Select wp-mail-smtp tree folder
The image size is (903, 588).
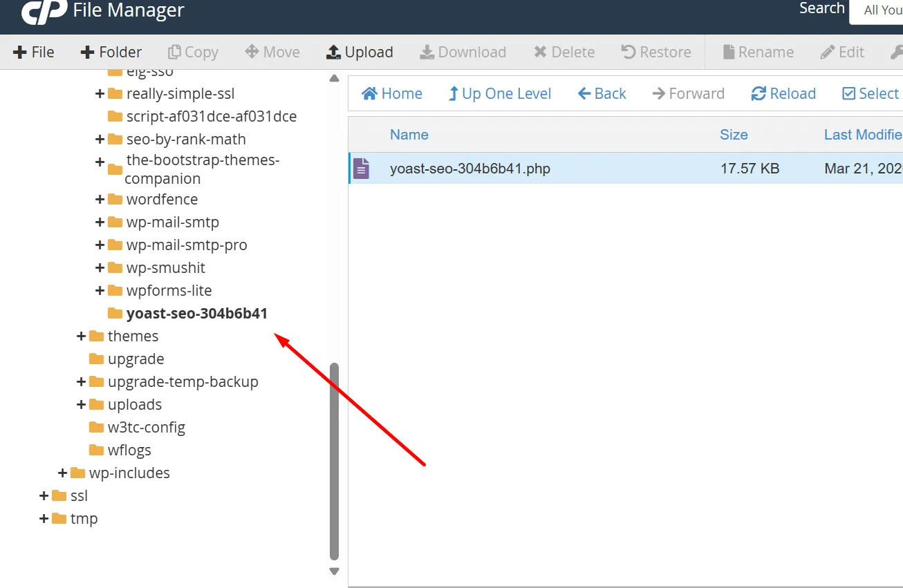click(173, 222)
